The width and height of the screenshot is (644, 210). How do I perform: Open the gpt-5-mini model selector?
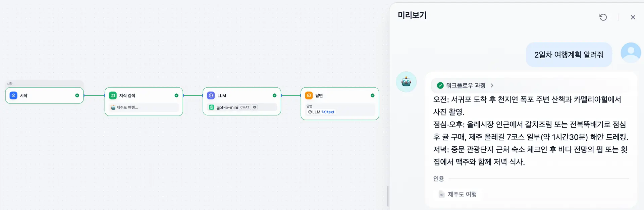click(227, 107)
